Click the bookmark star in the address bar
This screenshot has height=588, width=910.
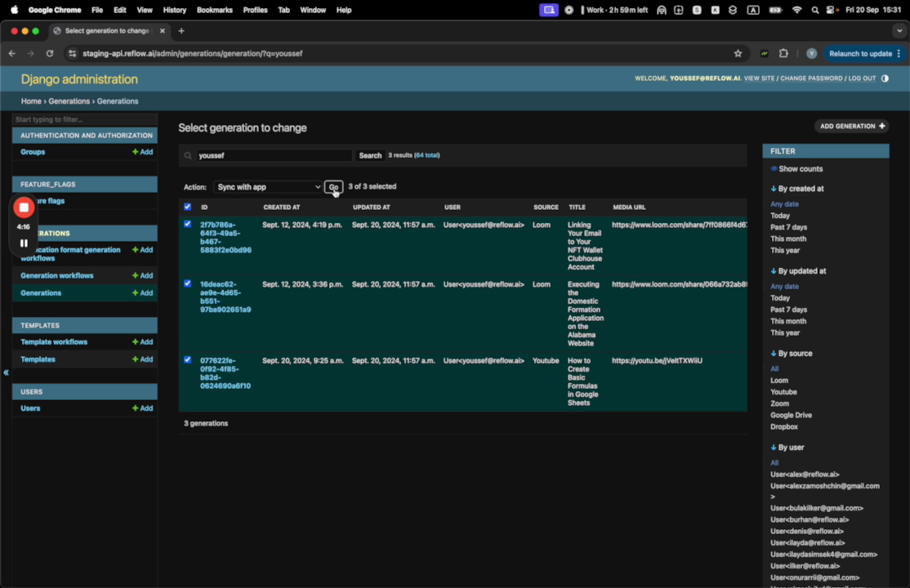coord(738,54)
